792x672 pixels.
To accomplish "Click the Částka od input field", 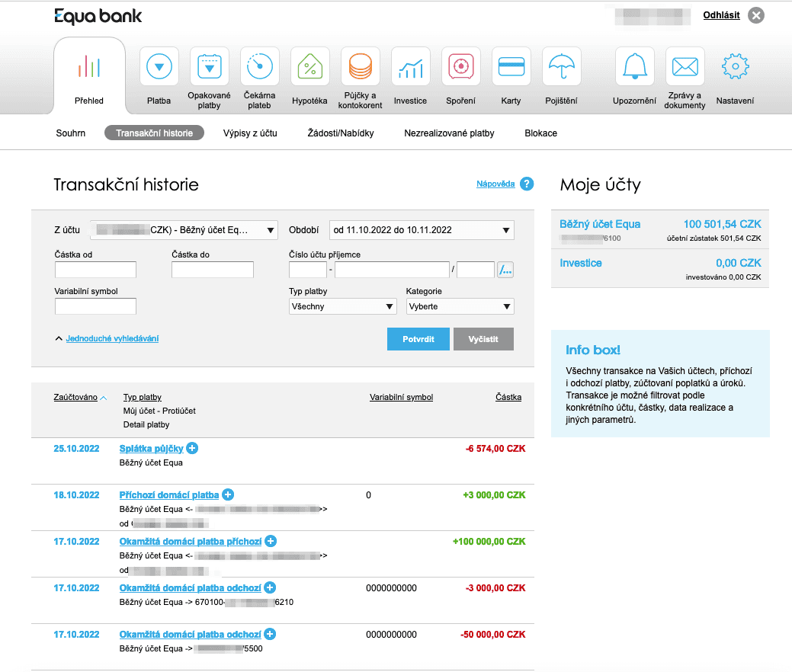I will (95, 270).
